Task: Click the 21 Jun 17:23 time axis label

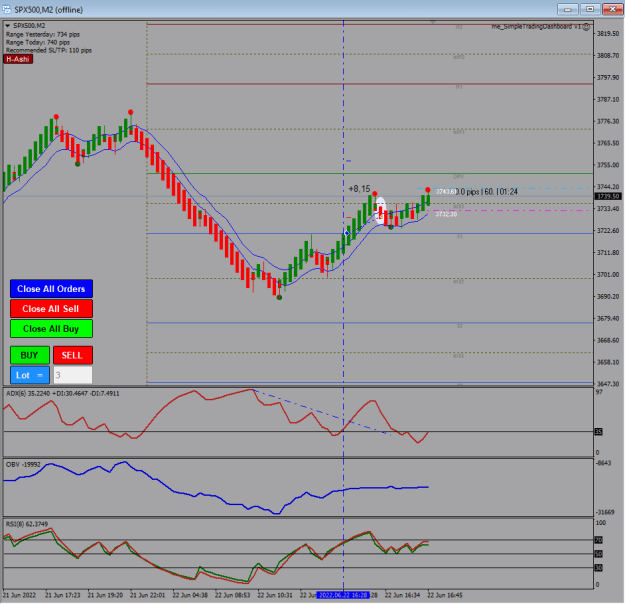Action: (63, 595)
